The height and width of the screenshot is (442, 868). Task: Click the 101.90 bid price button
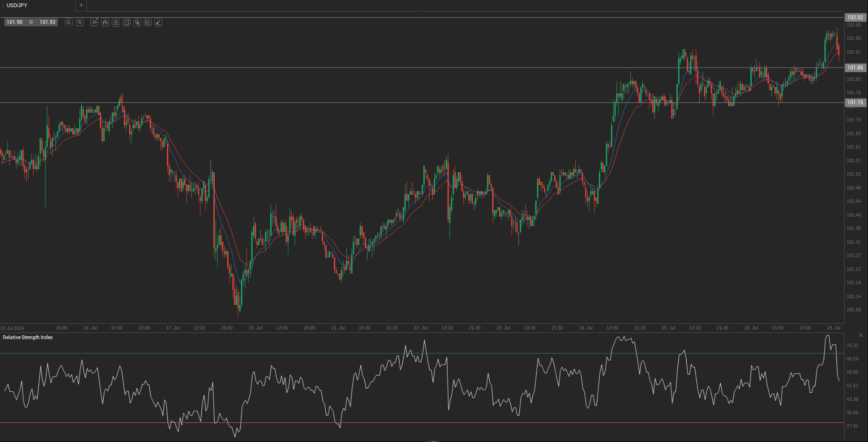click(15, 22)
